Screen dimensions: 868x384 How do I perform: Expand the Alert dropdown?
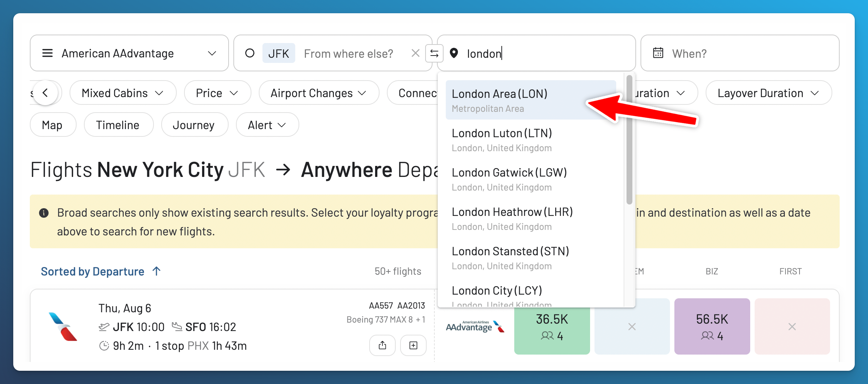(267, 125)
